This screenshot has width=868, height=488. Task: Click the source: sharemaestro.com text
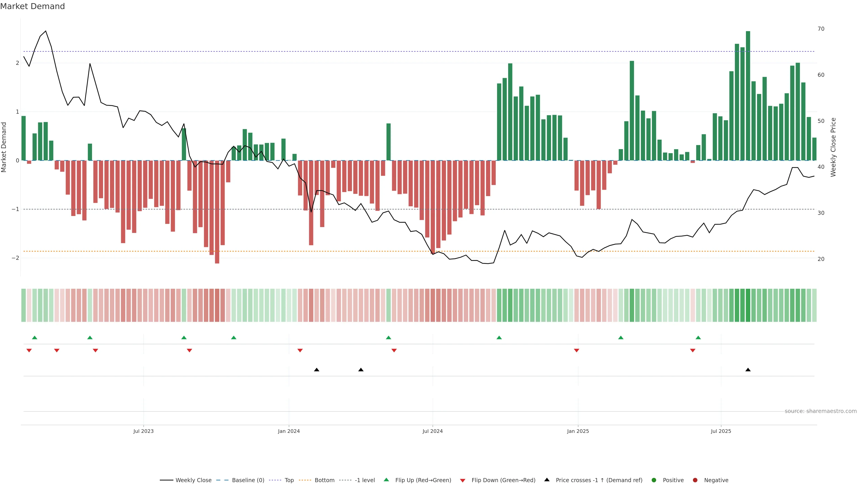pyautogui.click(x=821, y=411)
